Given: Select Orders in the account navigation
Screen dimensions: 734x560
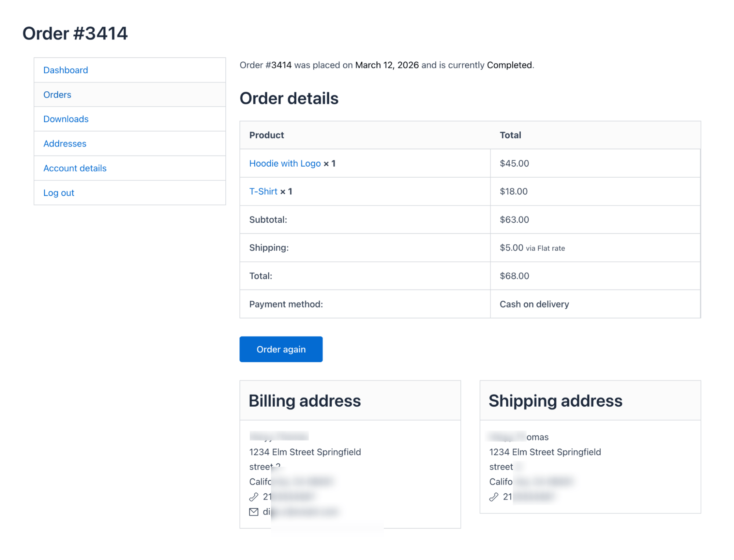Looking at the screenshot, I should coord(57,94).
